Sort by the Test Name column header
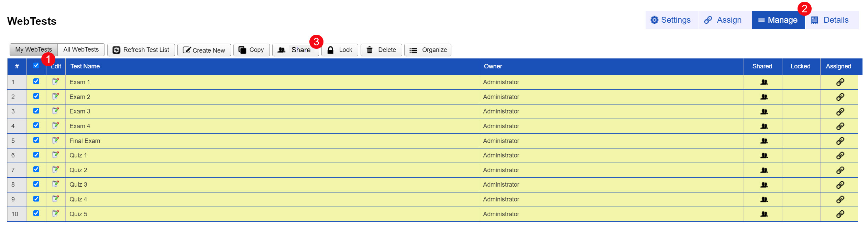The width and height of the screenshot is (868, 232). pyautogui.click(x=85, y=66)
